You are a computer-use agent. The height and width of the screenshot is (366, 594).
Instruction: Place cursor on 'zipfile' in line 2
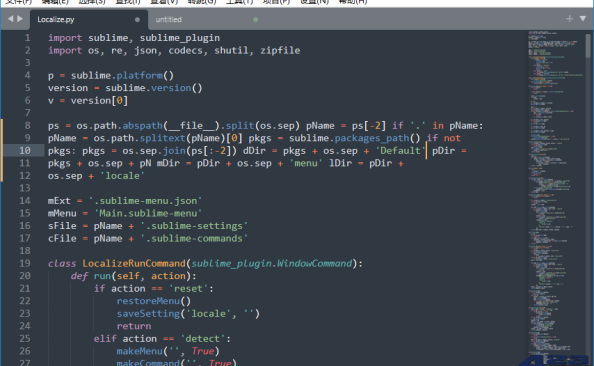coord(280,50)
